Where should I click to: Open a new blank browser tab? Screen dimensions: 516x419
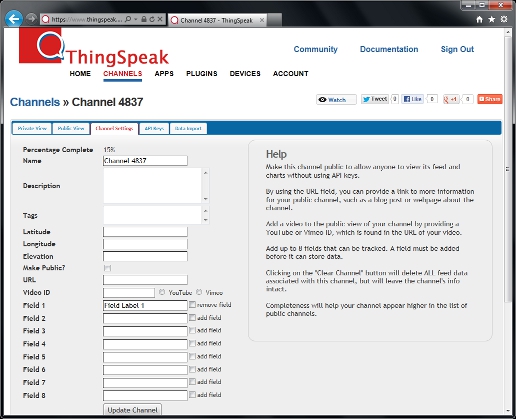pos(274,20)
